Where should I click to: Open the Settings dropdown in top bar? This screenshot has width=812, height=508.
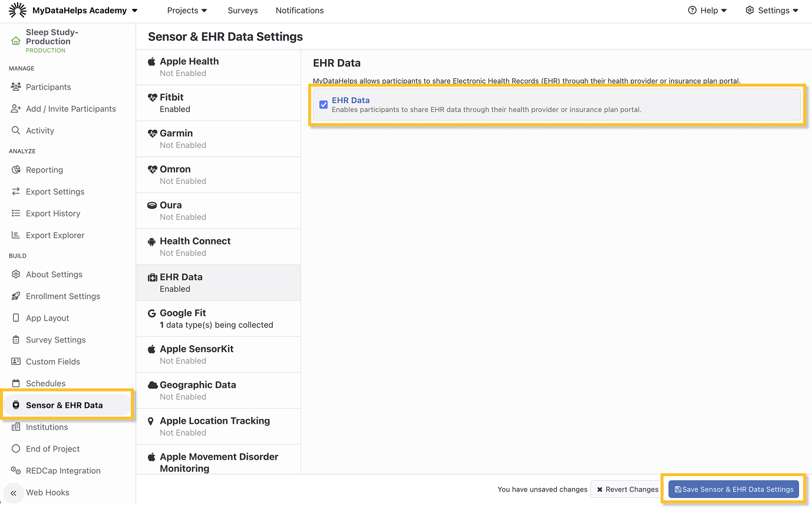pyautogui.click(x=772, y=11)
